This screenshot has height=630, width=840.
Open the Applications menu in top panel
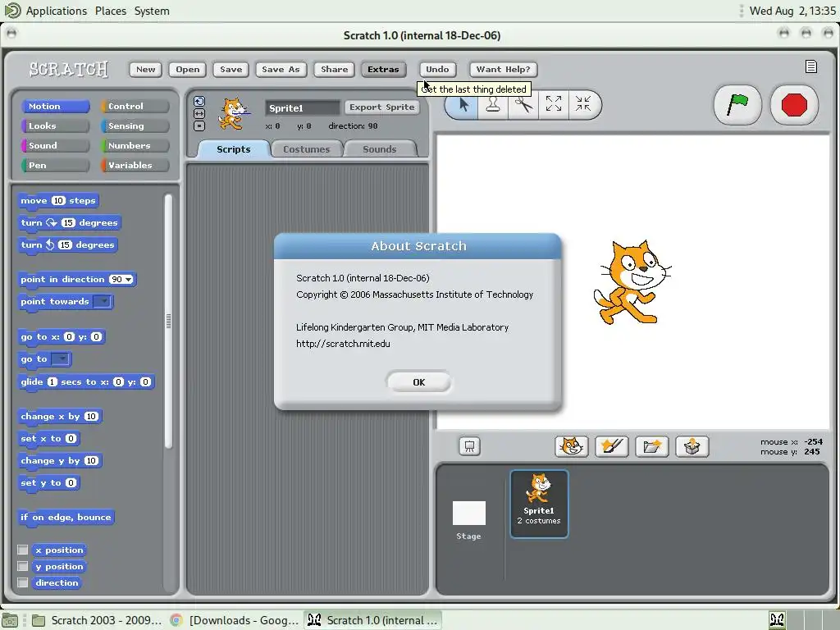click(57, 11)
